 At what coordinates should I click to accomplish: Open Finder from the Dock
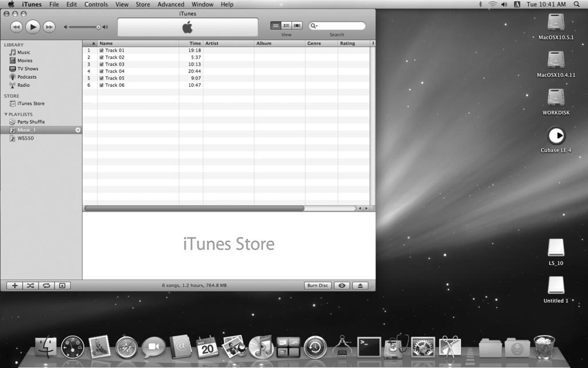click(x=46, y=347)
